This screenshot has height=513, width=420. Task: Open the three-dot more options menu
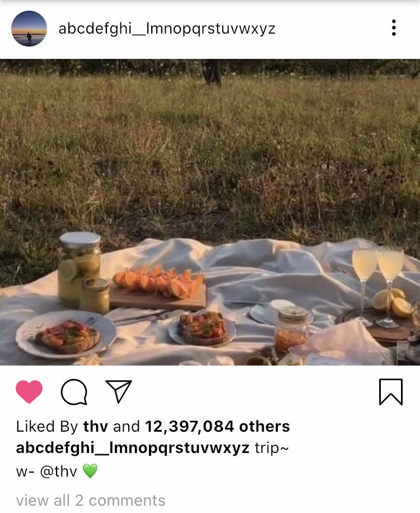(x=394, y=28)
